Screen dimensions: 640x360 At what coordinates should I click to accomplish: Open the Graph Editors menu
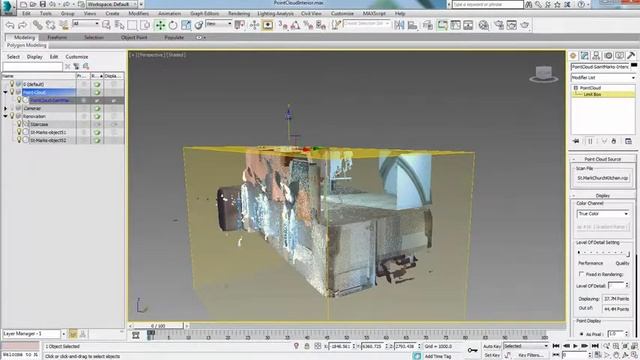(x=204, y=13)
